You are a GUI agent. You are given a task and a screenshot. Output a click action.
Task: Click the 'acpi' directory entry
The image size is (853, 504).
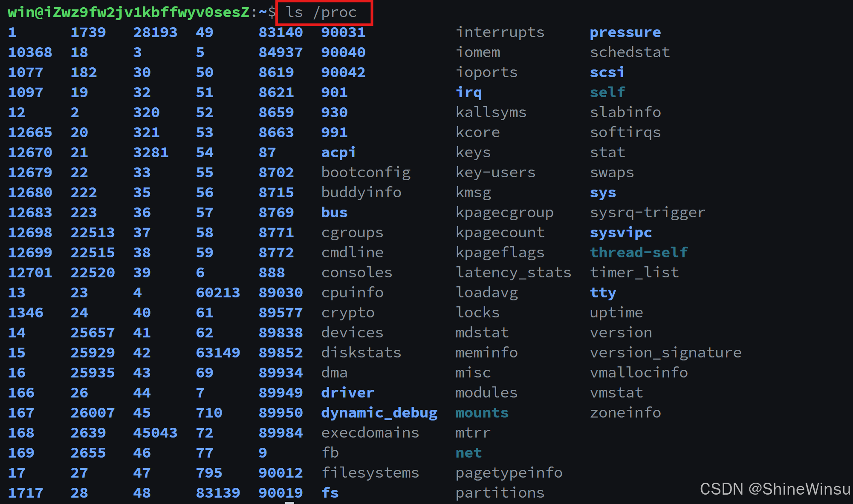(338, 153)
